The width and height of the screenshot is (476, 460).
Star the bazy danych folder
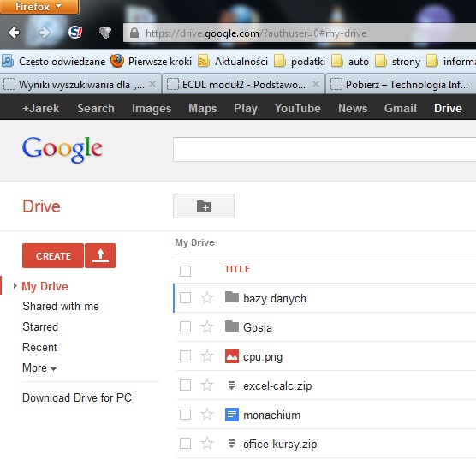click(x=207, y=298)
